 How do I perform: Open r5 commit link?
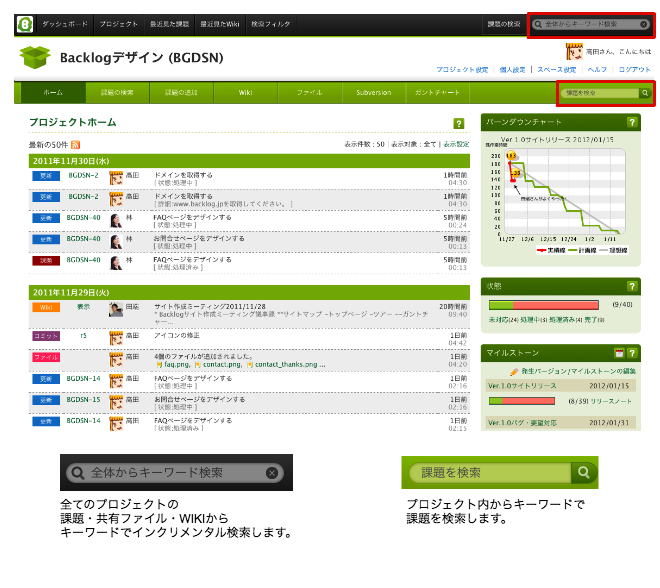[83, 336]
